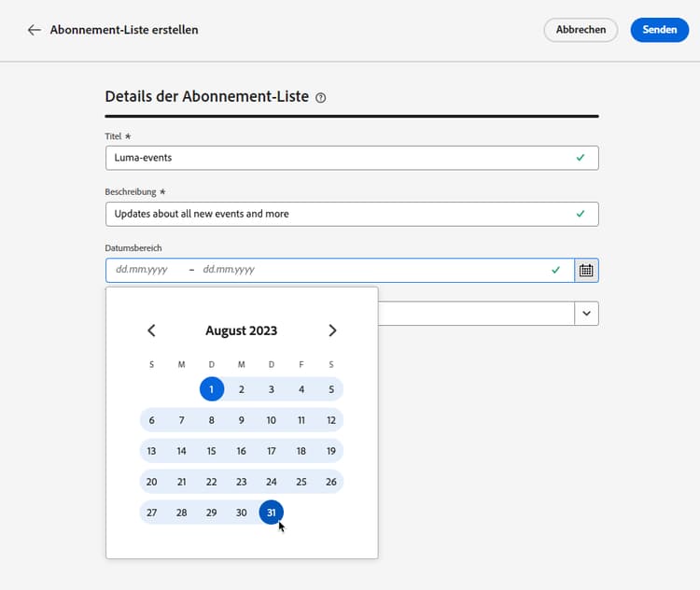
Task: Select August 26 in the calendar
Action: [x=331, y=482]
